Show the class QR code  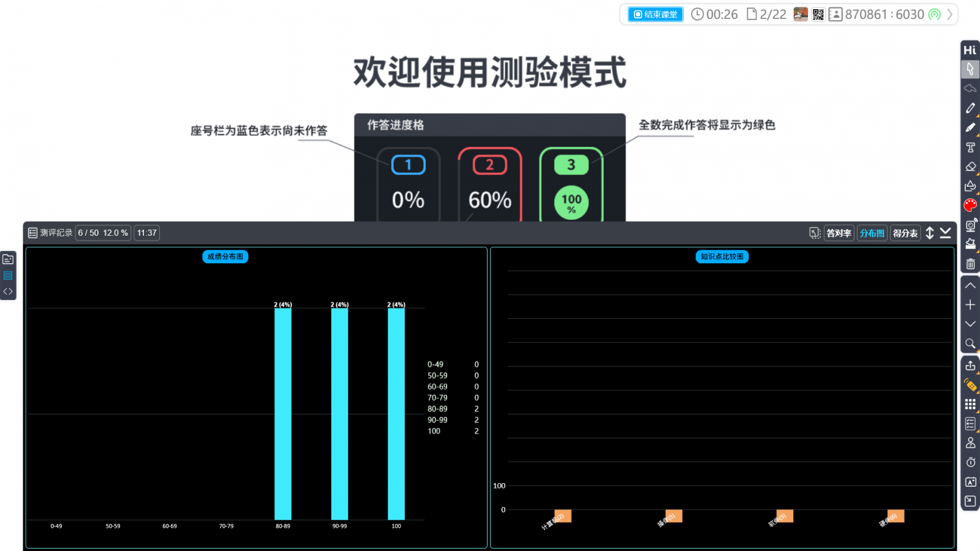tap(818, 15)
